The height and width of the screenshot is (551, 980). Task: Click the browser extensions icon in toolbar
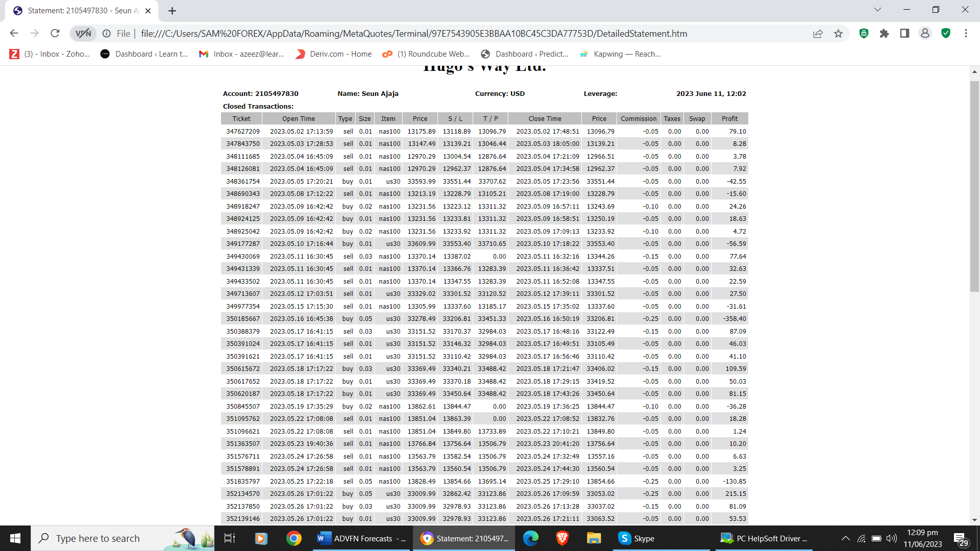[x=885, y=34]
